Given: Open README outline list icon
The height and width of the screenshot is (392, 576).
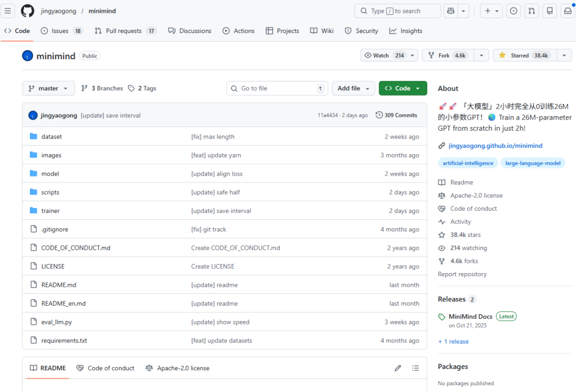Looking at the screenshot, I should [x=415, y=368].
